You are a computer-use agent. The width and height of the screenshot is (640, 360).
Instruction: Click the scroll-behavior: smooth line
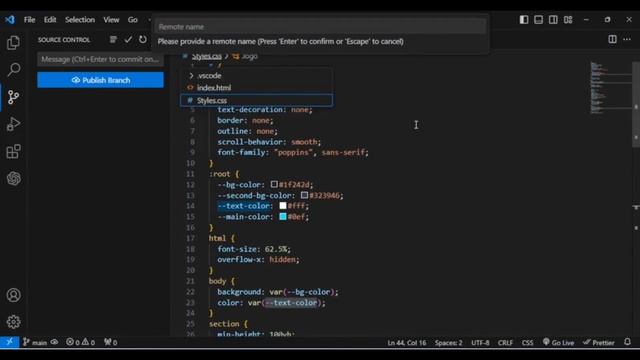pos(269,142)
